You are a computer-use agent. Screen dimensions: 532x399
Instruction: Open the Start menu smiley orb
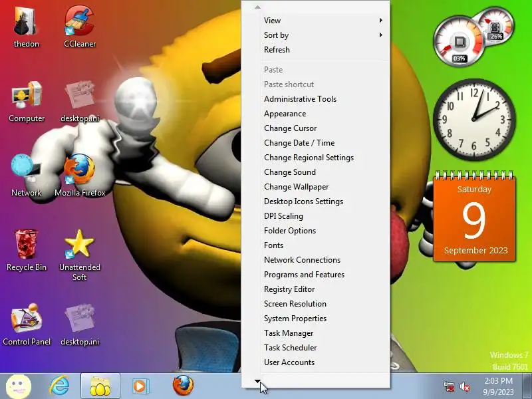(x=19, y=386)
